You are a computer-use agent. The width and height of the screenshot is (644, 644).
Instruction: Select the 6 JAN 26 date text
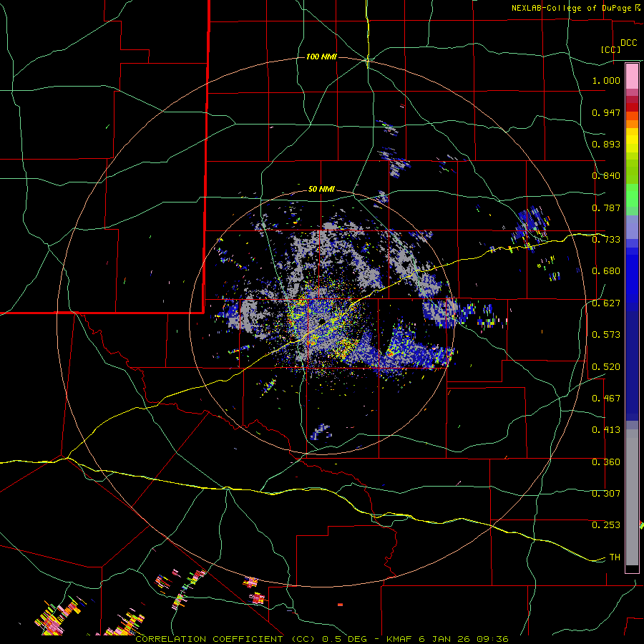tap(445, 639)
